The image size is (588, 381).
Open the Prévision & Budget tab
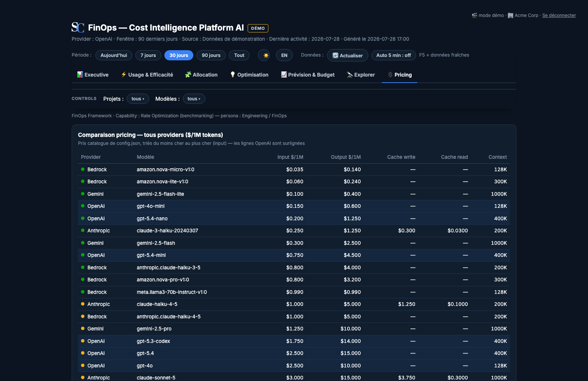tap(308, 75)
